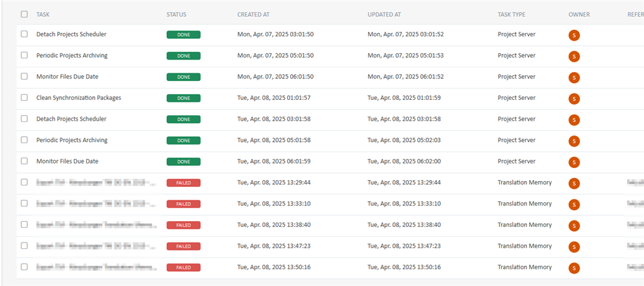This screenshot has width=644, height=286.
Task: Click owner avatar in the 13:47:23 failed row
Action: click(x=574, y=246)
